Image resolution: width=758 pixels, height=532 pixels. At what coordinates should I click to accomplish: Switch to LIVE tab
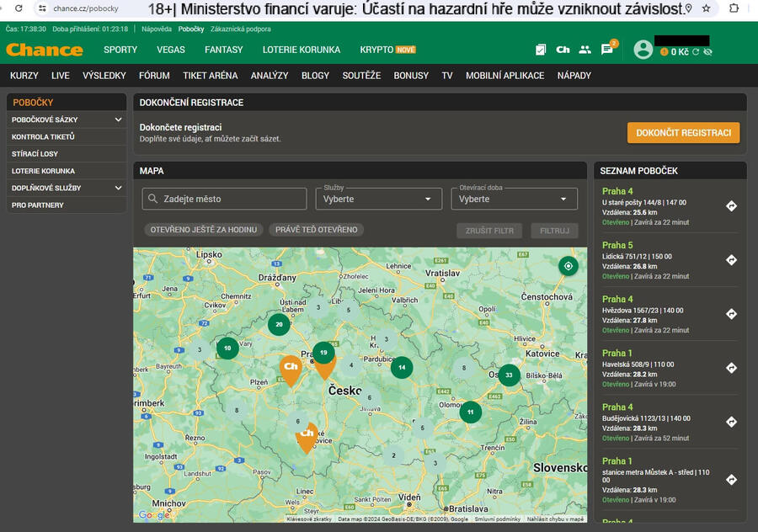[61, 76]
